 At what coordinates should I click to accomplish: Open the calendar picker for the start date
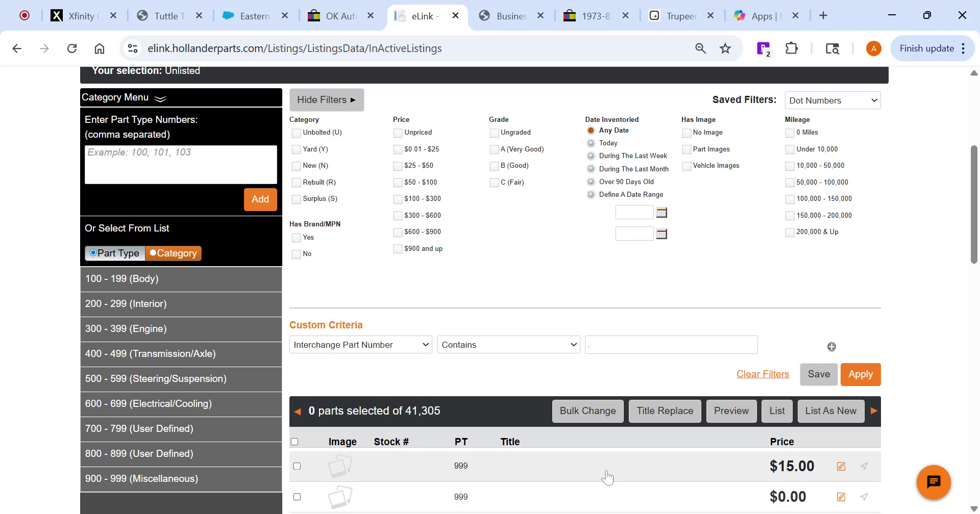[661, 212]
